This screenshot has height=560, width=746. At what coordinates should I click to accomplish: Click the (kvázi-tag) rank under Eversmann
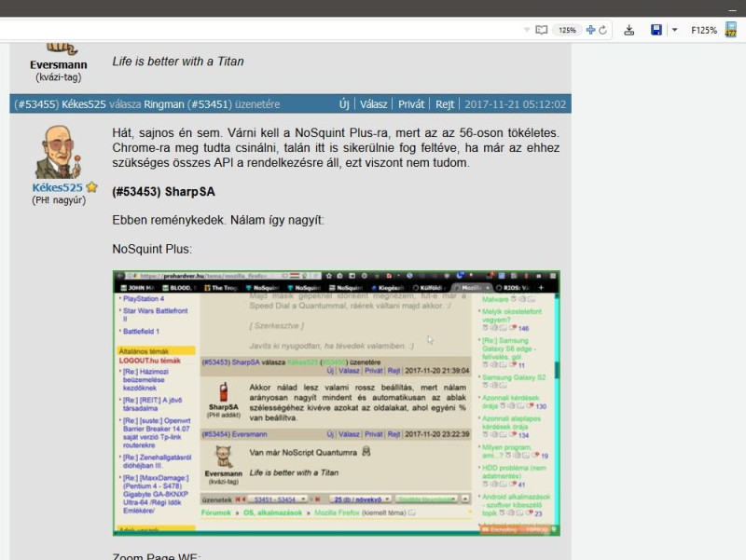[x=59, y=77]
